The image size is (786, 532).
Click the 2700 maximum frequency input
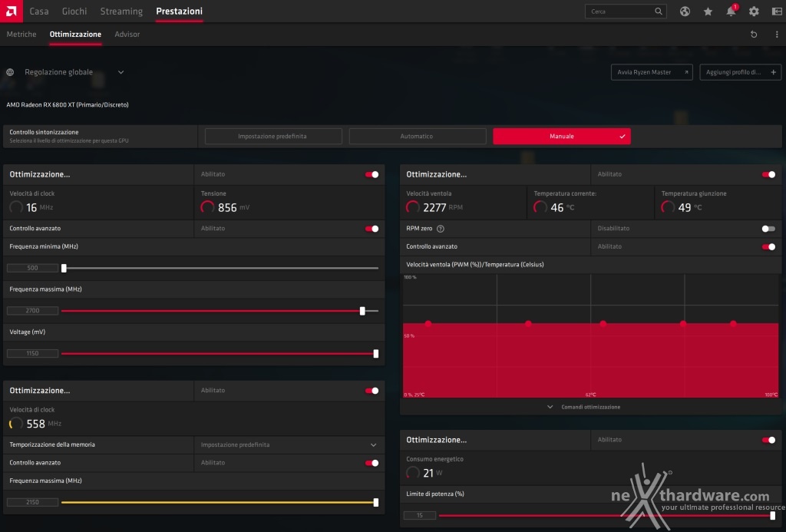[x=32, y=311]
